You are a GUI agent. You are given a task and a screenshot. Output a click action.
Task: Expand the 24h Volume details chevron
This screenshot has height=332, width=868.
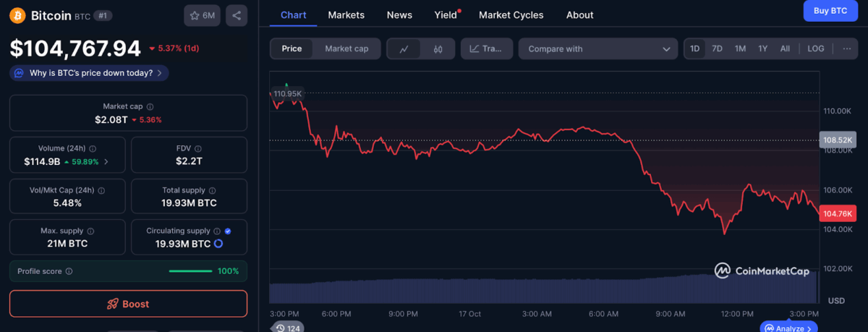point(106,161)
